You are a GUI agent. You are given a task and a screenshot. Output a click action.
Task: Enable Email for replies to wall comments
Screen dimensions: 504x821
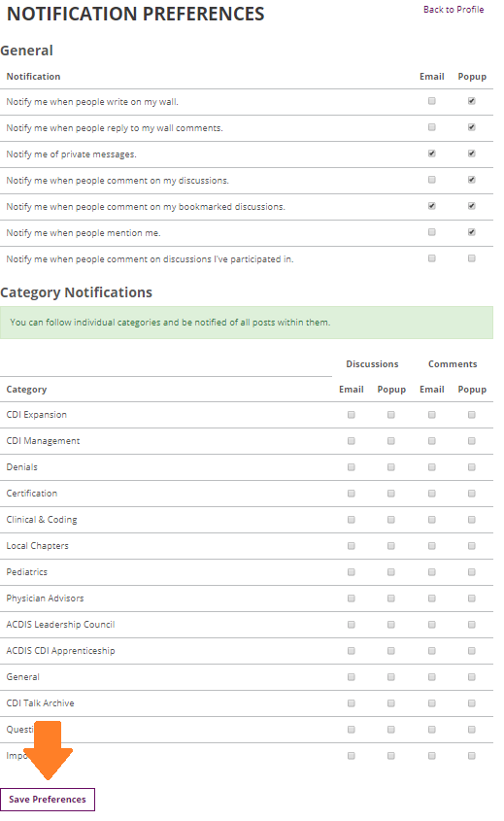(x=432, y=127)
